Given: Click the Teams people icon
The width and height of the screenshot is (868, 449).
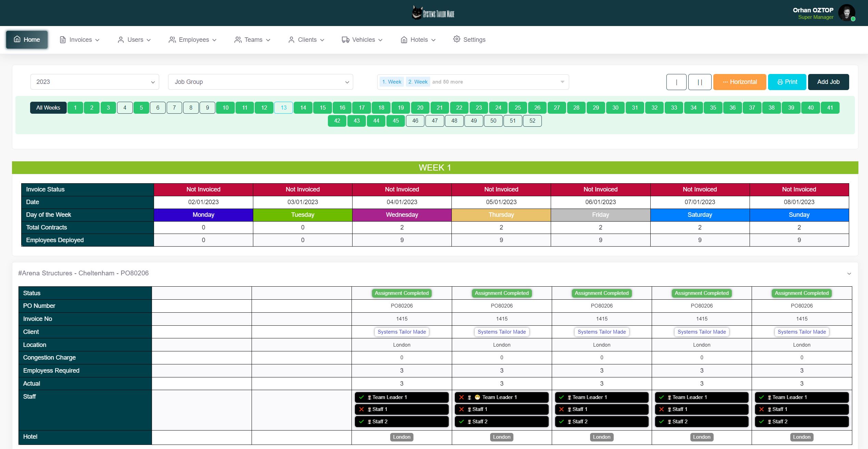Looking at the screenshot, I should [x=238, y=40].
